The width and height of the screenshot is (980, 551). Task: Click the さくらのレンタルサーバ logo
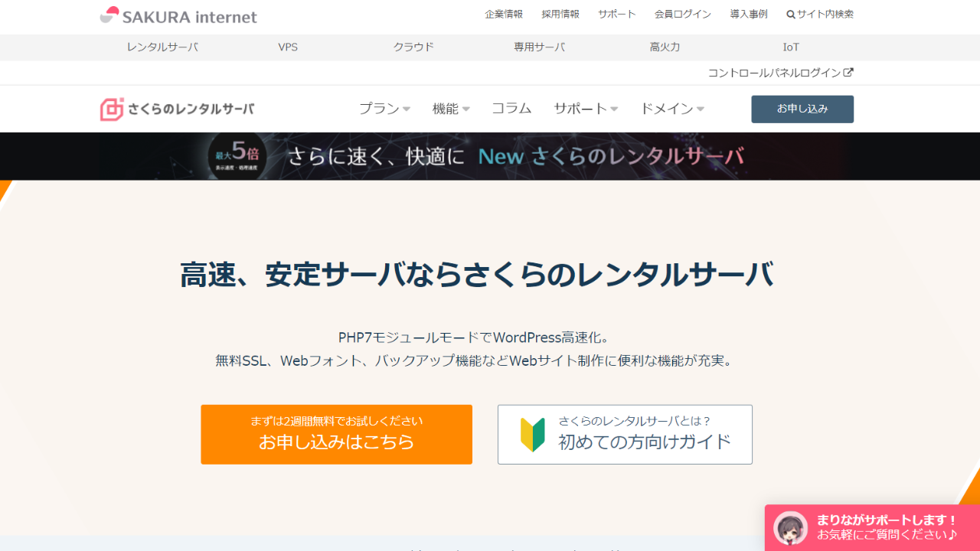(177, 109)
